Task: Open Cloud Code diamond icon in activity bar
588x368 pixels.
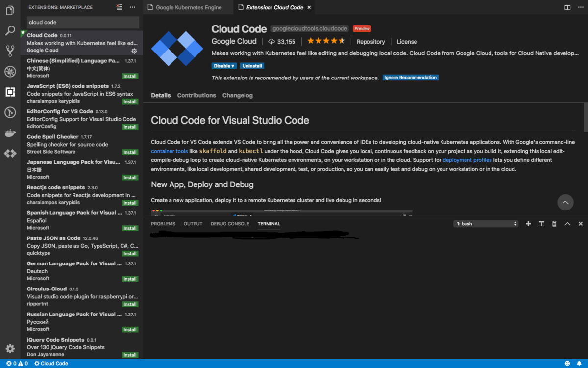Action: pos(10,153)
